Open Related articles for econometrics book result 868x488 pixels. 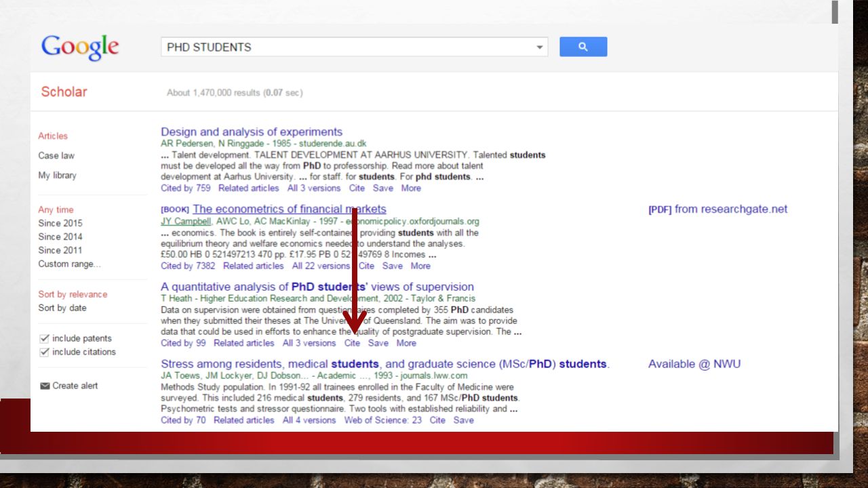tap(253, 266)
